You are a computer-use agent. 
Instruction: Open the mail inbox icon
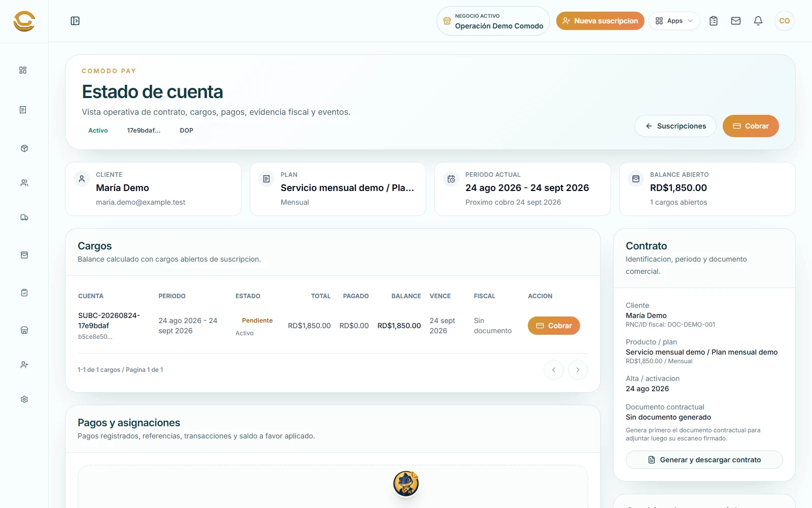pyautogui.click(x=736, y=21)
